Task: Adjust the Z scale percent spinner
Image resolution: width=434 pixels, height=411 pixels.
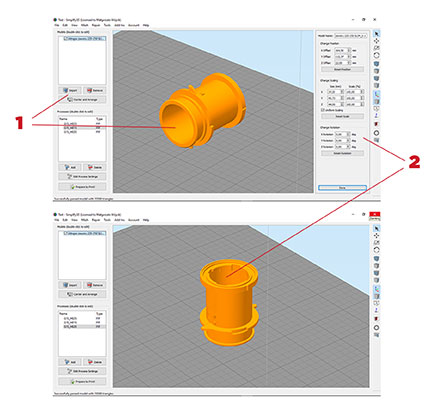Action: tap(362, 104)
